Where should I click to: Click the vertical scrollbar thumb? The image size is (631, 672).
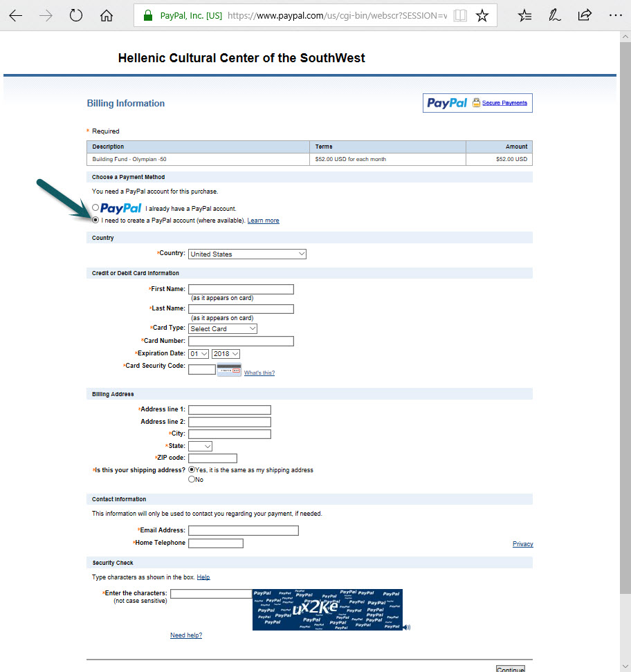coord(625,319)
